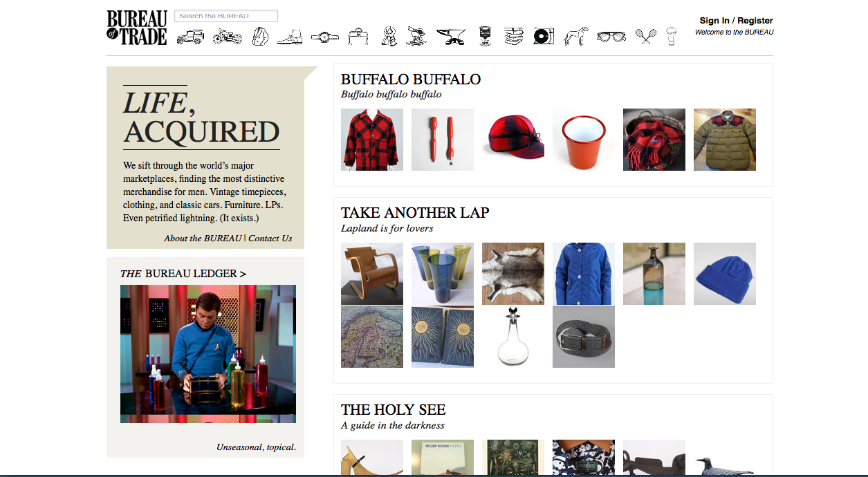
Task: Open the Register link
Action: 755,21
